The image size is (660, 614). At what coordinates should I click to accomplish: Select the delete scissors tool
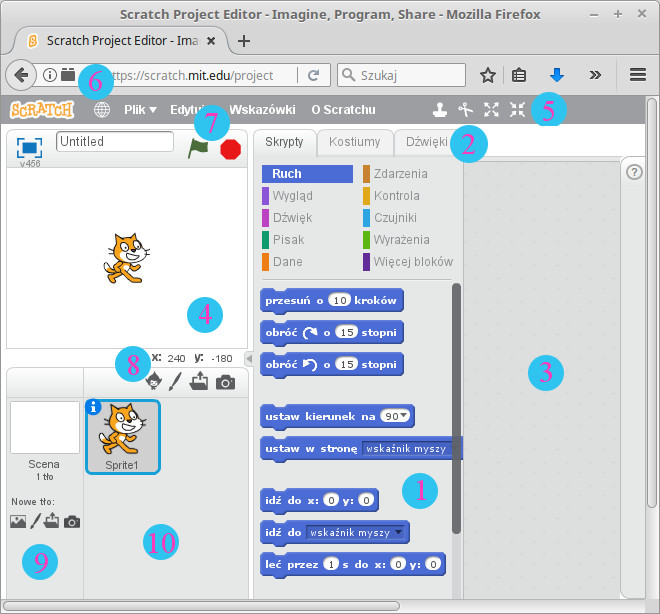click(x=466, y=110)
